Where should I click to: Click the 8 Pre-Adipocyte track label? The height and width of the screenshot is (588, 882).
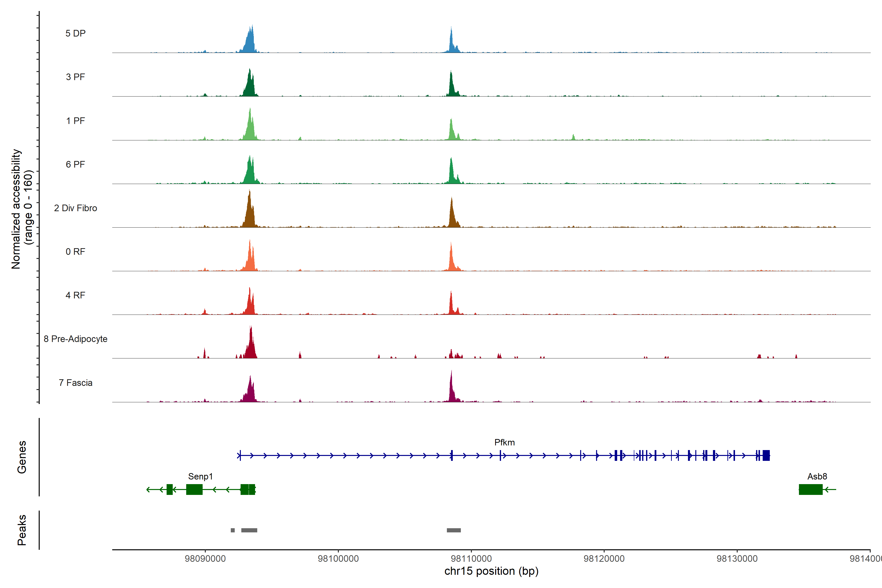tap(75, 339)
